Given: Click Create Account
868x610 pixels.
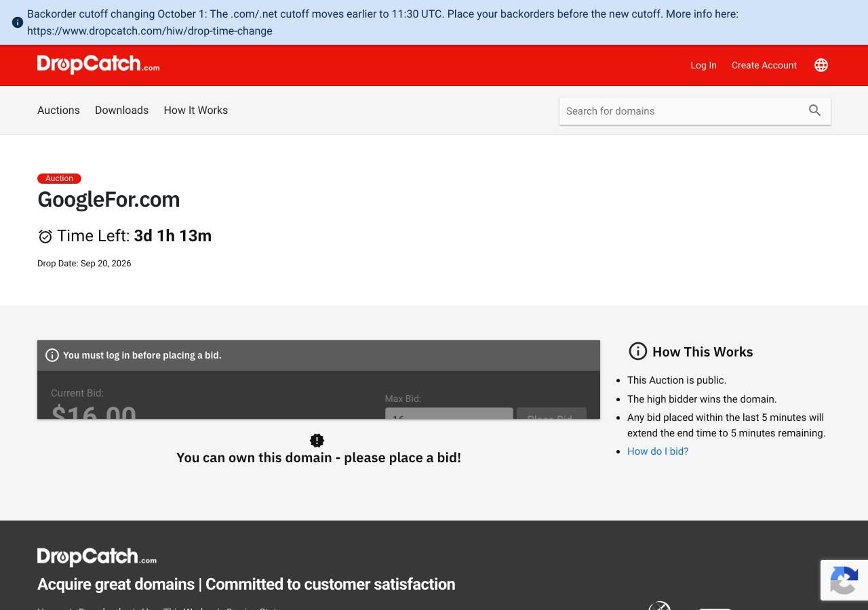Looking at the screenshot, I should pyautogui.click(x=764, y=65).
